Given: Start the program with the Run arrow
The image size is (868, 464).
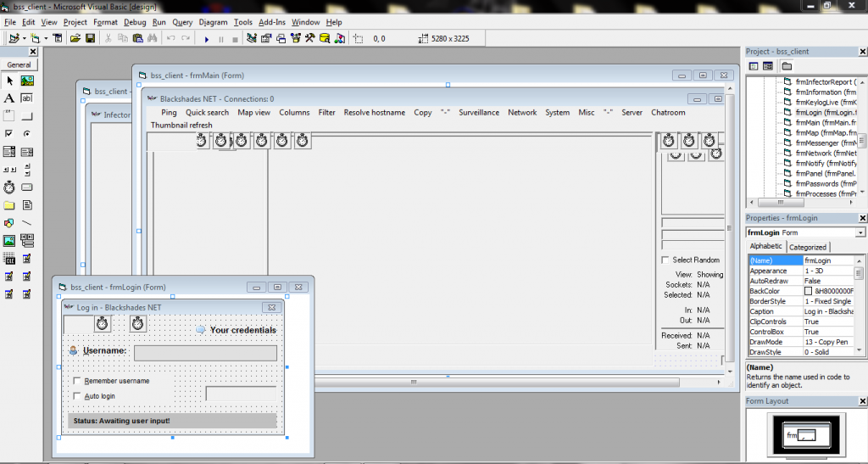Looking at the screenshot, I should click(207, 39).
